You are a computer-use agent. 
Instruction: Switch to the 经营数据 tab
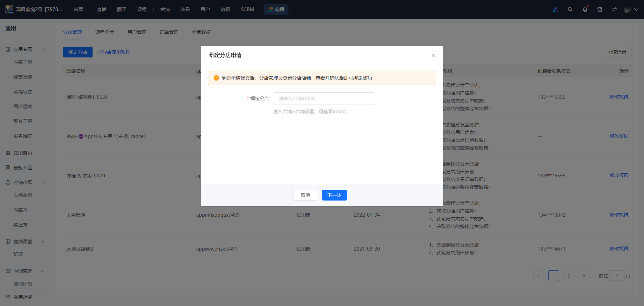pyautogui.click(x=201, y=32)
